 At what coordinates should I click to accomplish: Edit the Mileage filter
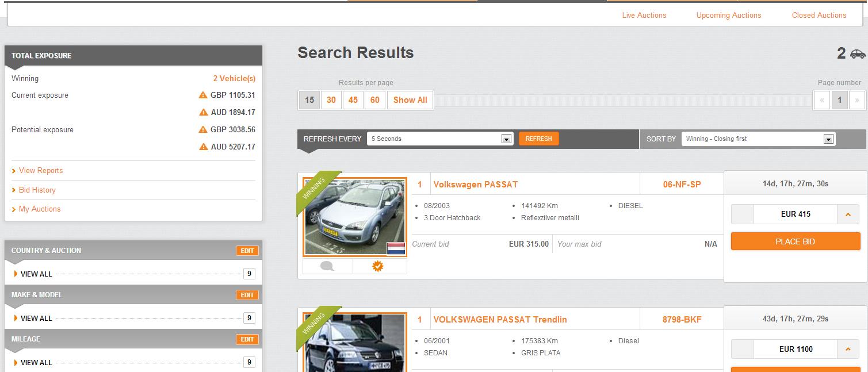point(247,339)
